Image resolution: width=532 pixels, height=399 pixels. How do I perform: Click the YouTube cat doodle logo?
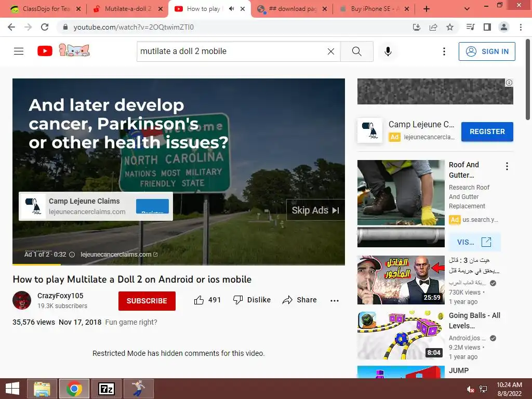(x=74, y=50)
